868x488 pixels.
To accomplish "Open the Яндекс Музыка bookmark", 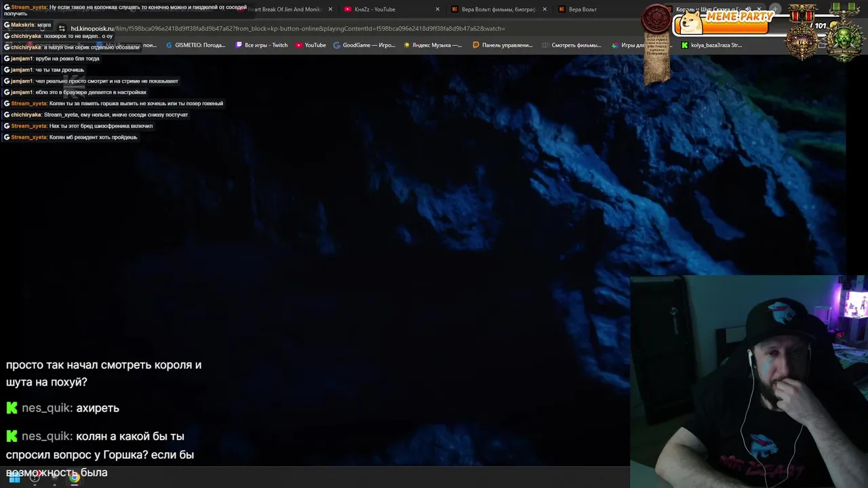I will (433, 45).
